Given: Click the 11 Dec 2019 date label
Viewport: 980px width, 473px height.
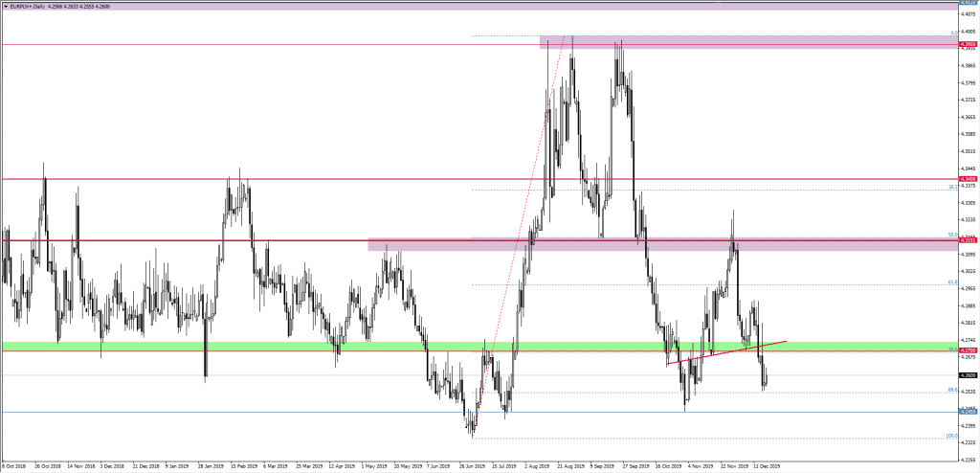Looking at the screenshot, I should point(766,466).
